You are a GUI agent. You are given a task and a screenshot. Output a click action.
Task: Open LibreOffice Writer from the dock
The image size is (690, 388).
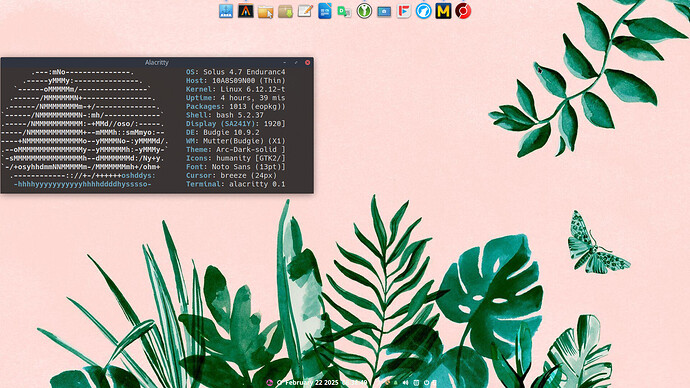pos(325,11)
